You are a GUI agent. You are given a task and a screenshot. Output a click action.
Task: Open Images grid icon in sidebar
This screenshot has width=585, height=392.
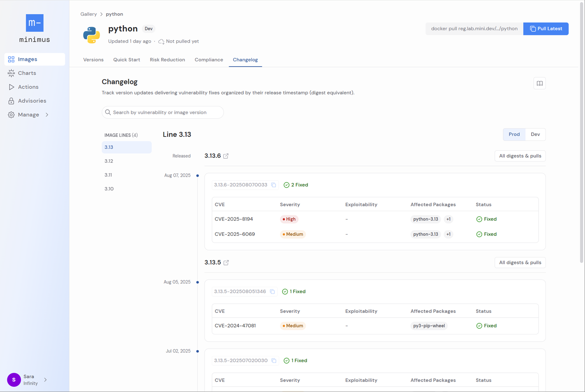(x=11, y=59)
